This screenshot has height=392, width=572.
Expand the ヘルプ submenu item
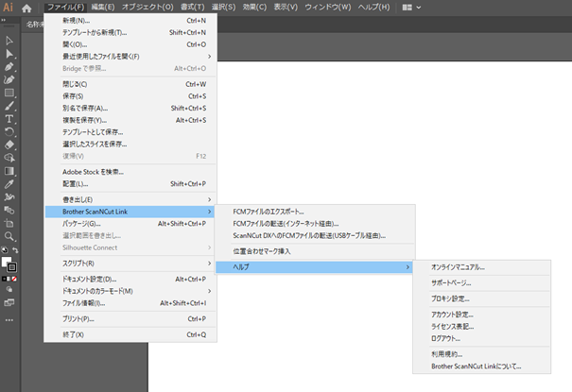click(314, 267)
